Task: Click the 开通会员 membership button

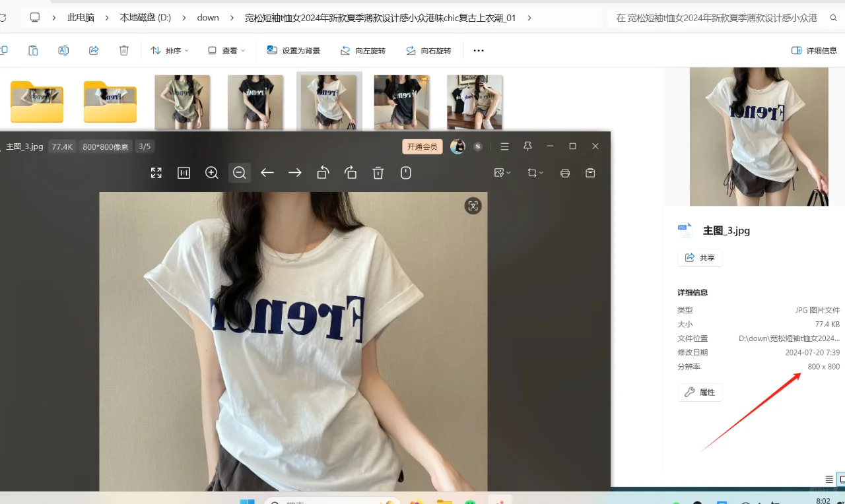Action: 422,146
